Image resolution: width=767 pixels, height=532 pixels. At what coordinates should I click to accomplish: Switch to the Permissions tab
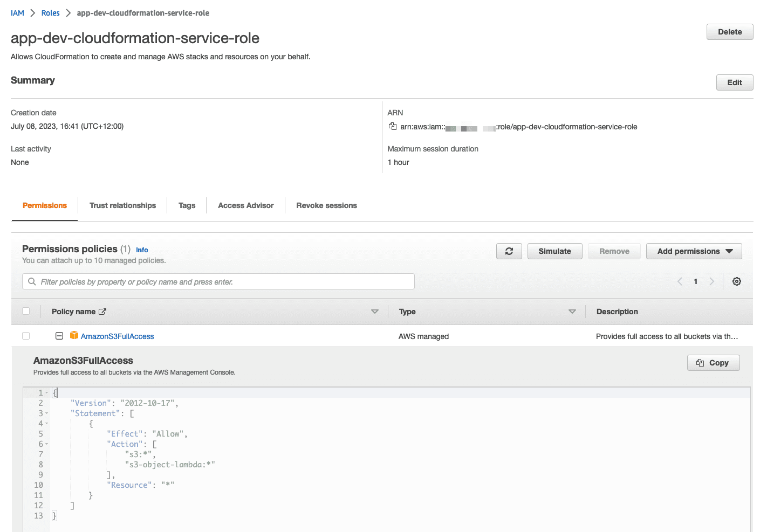point(45,205)
